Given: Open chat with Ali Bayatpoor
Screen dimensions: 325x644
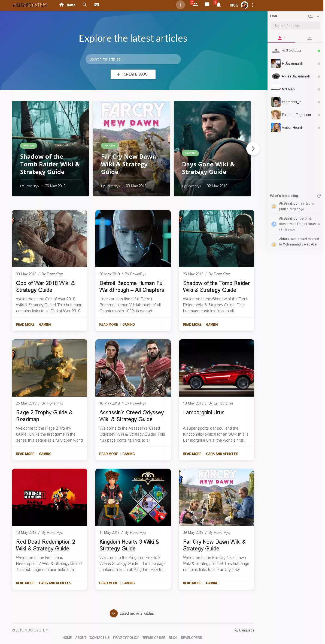Looking at the screenshot, I should pos(295,51).
